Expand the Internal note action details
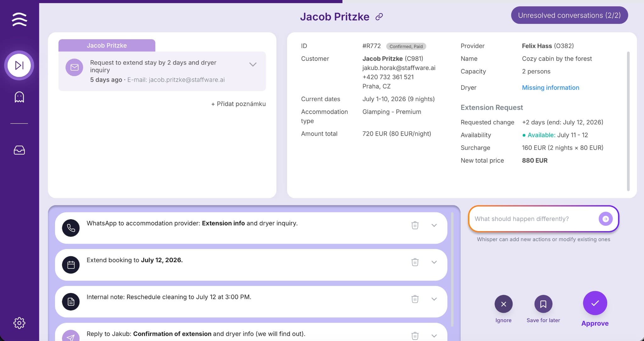 pyautogui.click(x=435, y=299)
